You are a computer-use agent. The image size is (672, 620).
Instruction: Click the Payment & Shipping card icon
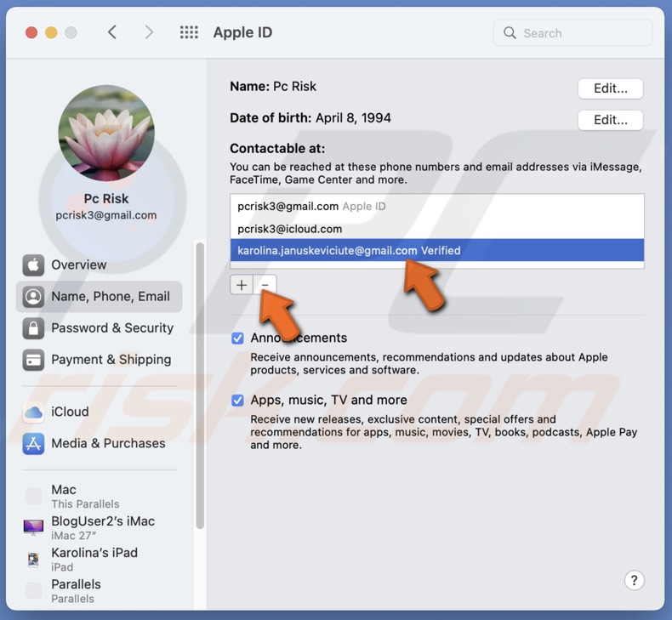tap(33, 360)
